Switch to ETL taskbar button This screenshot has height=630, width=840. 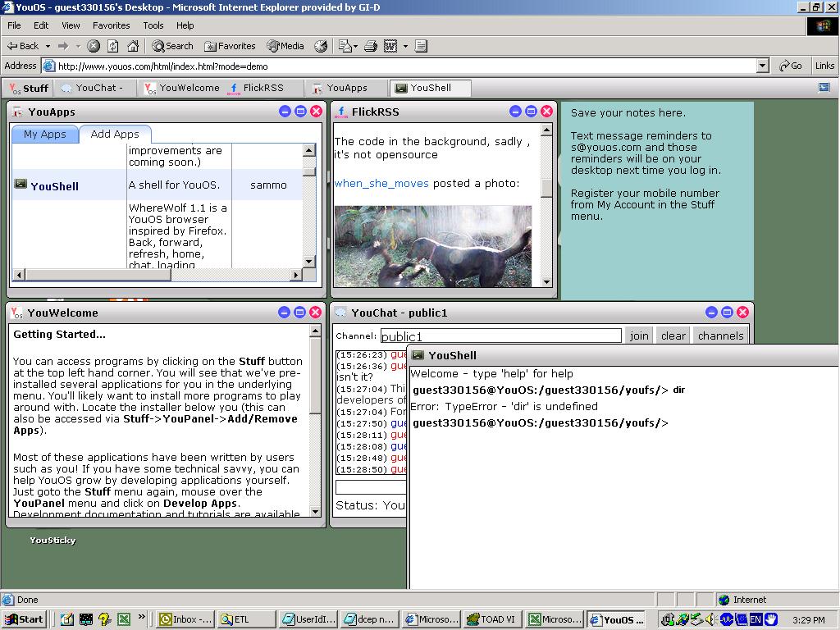246,619
